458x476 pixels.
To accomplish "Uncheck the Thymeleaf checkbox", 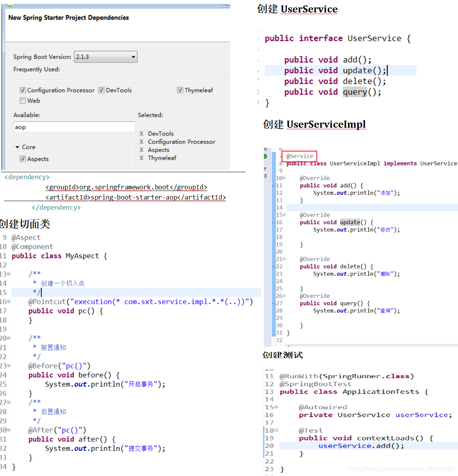I will [x=180, y=90].
